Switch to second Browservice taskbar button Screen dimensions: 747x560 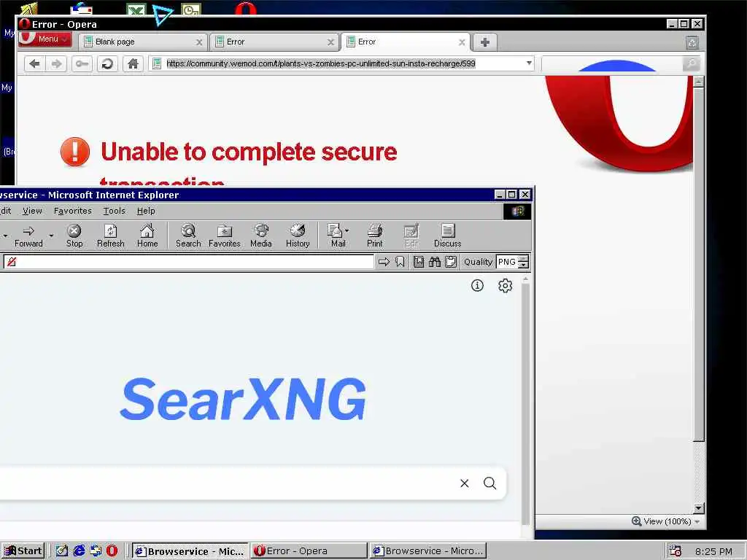427,551
